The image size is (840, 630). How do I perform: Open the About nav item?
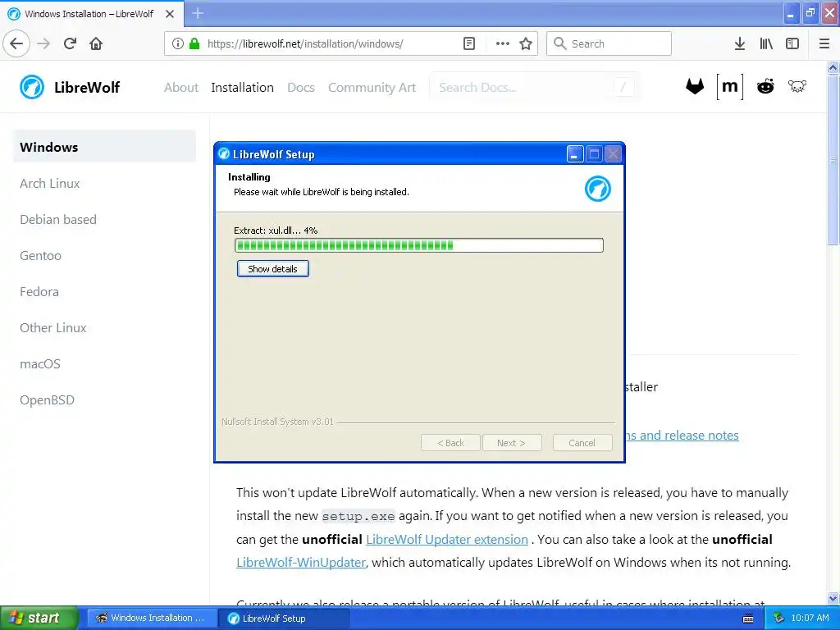tap(181, 87)
